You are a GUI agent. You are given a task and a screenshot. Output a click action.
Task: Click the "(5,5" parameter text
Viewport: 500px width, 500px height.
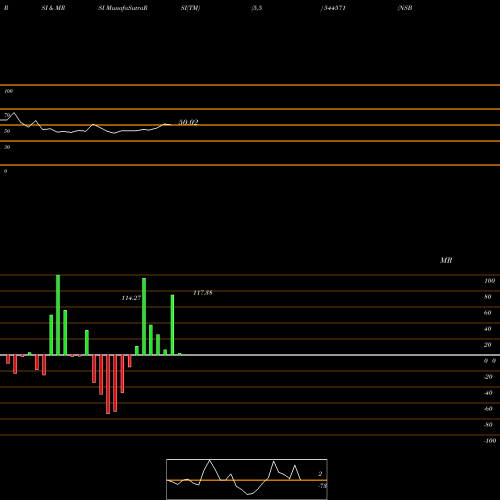pos(257,8)
